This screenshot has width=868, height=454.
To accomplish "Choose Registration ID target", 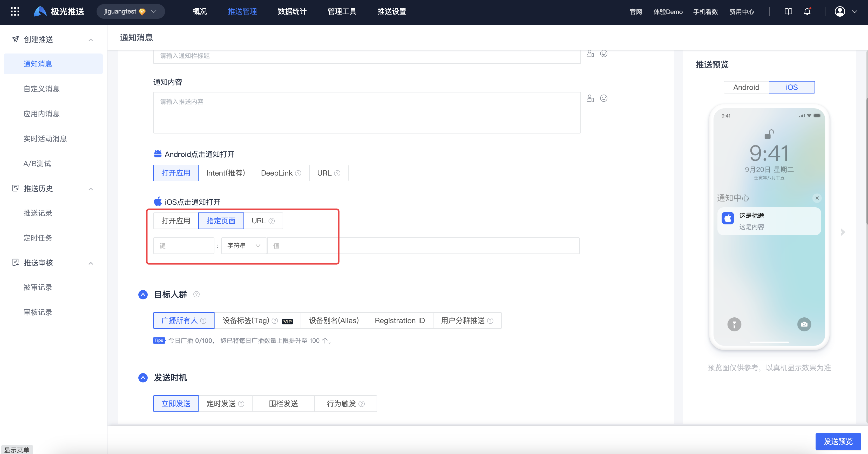I will click(x=400, y=321).
